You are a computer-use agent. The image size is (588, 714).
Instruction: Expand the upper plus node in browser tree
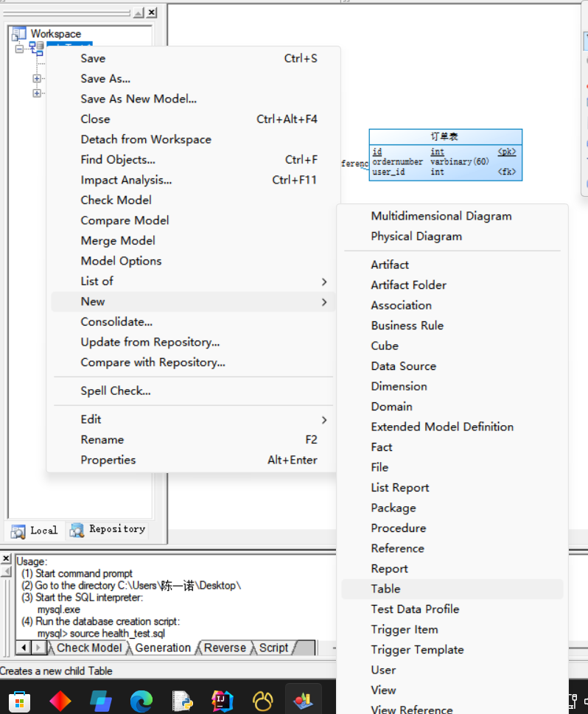[x=37, y=78]
